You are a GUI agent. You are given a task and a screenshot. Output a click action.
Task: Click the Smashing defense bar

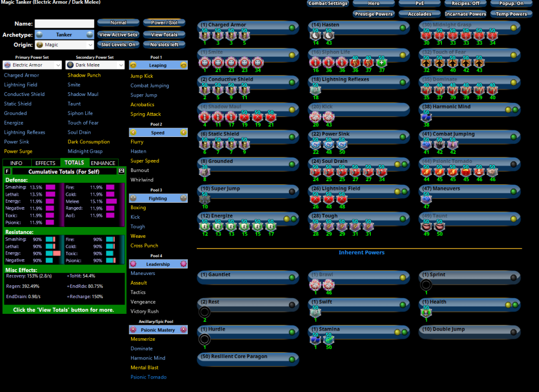pyautogui.click(x=51, y=187)
